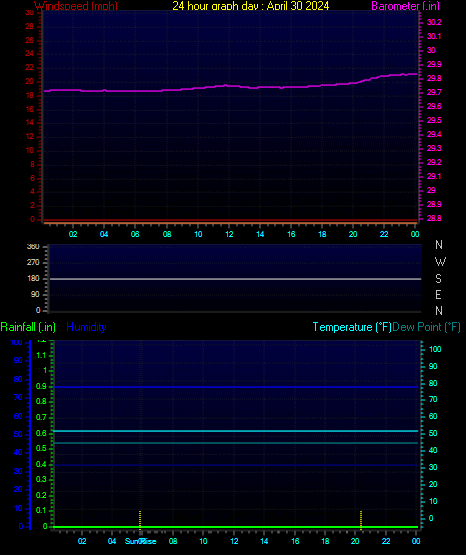Click the green rainfall baseline
The width and height of the screenshot is (466, 555).
(x=235, y=527)
